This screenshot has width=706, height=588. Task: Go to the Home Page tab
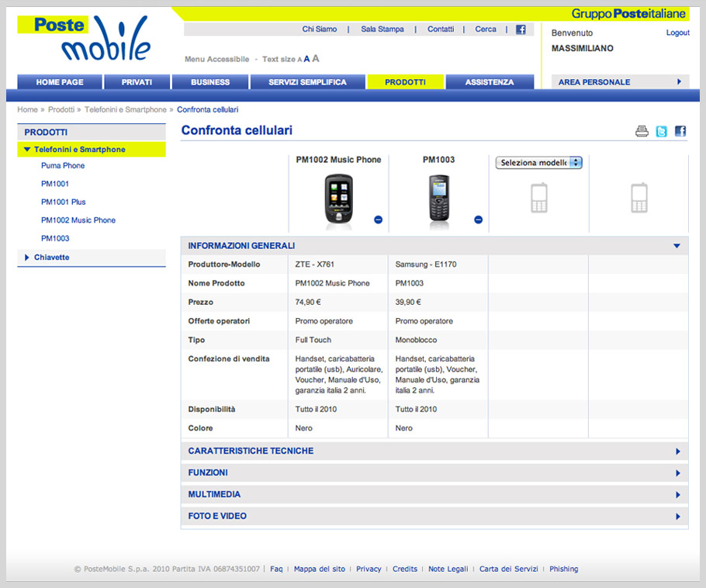tap(60, 82)
